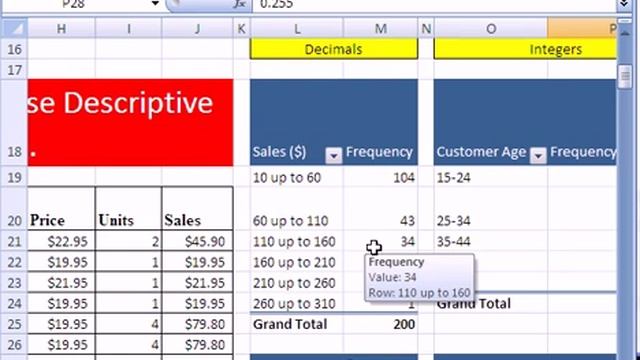Click the red 'se Descriptive' title cell
Screen dimensions: 640x360
(130, 122)
